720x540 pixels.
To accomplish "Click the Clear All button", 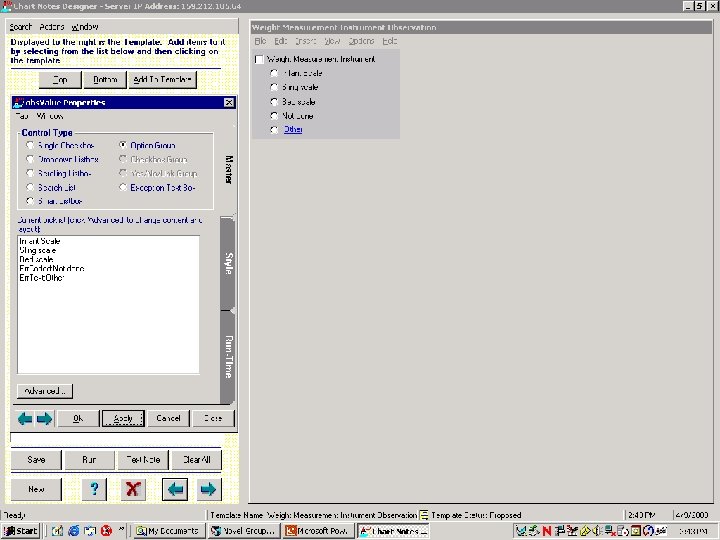I will click(x=197, y=460).
